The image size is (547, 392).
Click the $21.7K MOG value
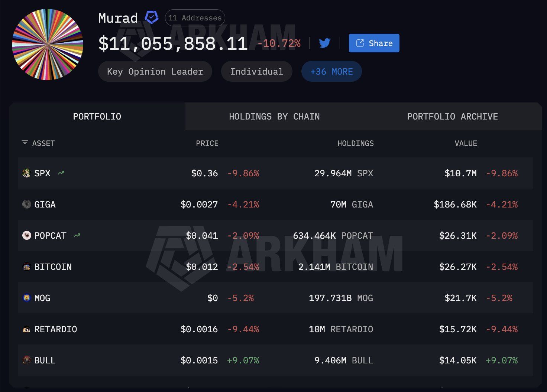460,298
